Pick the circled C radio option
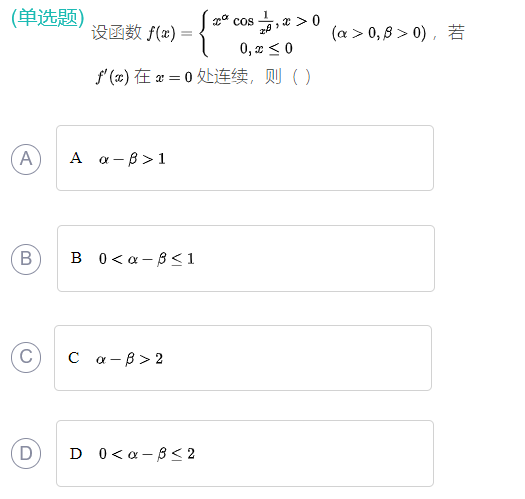Image resolution: width=525 pixels, height=499 pixels. (26, 357)
